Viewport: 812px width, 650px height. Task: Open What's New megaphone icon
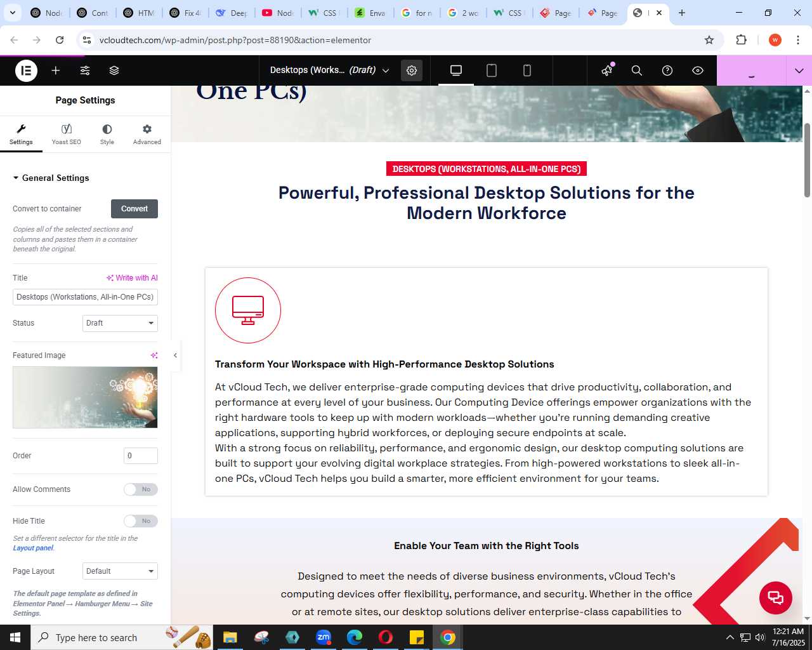607,70
